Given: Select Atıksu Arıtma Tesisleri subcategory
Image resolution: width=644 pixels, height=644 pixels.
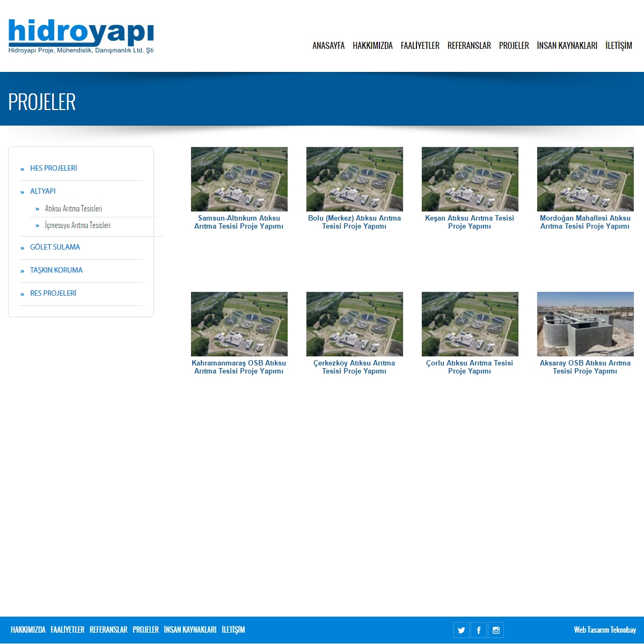Looking at the screenshot, I should click(x=74, y=209).
